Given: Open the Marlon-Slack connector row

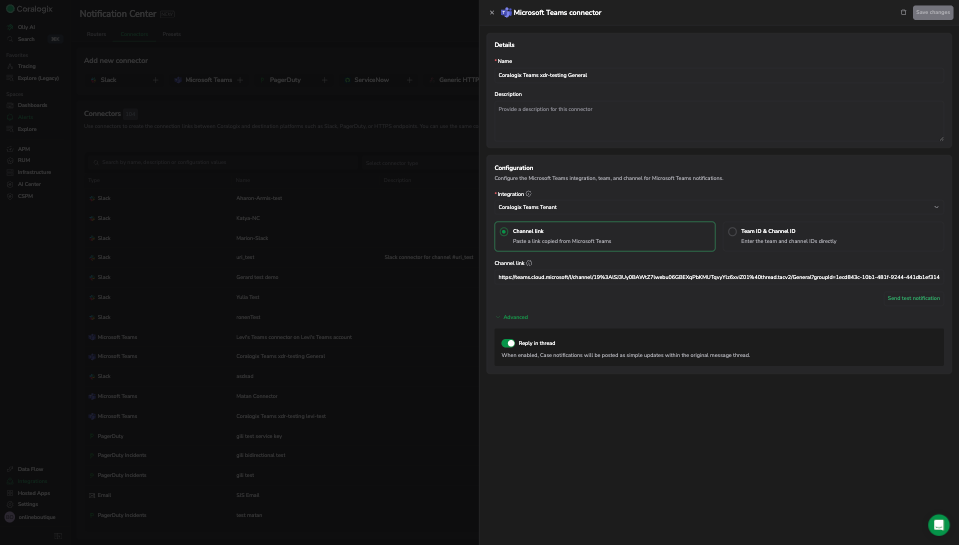Looking at the screenshot, I should 282,238.
